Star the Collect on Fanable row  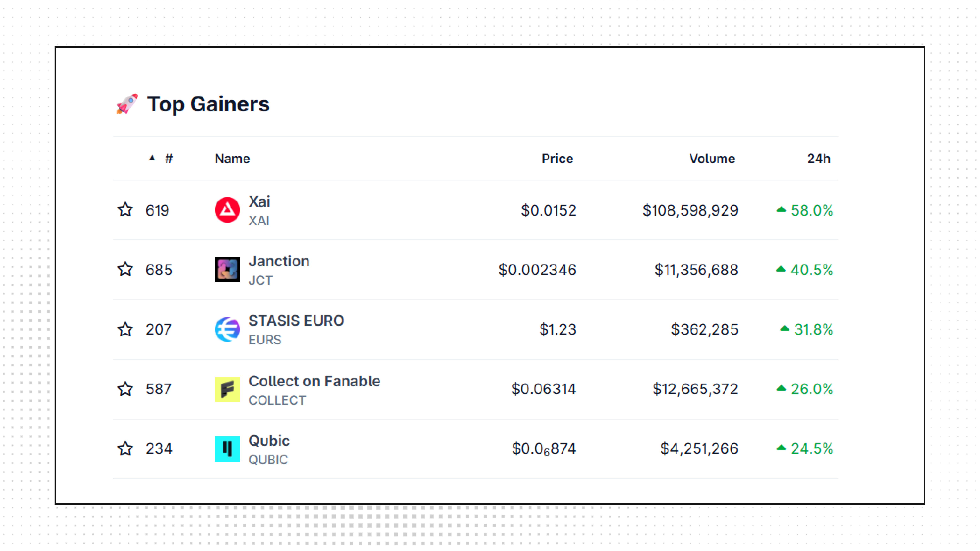(125, 389)
